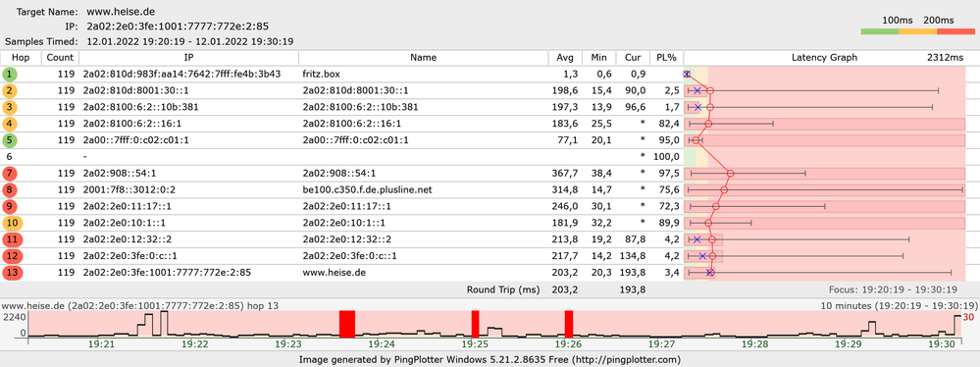
Task: Sort by the Count column header
Action: pyautogui.click(x=60, y=58)
